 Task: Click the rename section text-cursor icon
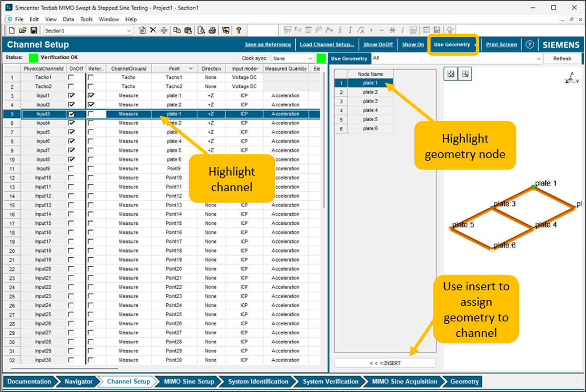pos(164,30)
